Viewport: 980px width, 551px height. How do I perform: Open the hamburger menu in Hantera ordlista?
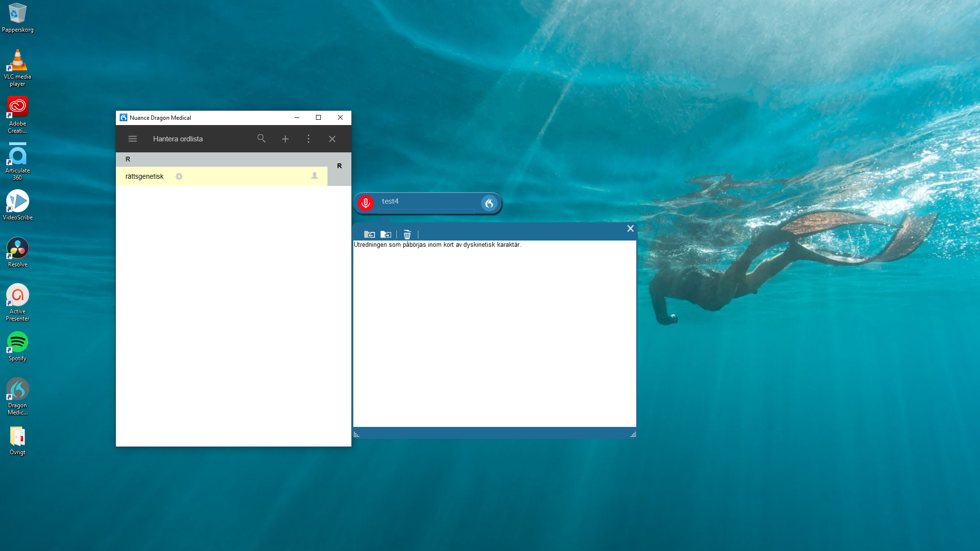[x=133, y=139]
